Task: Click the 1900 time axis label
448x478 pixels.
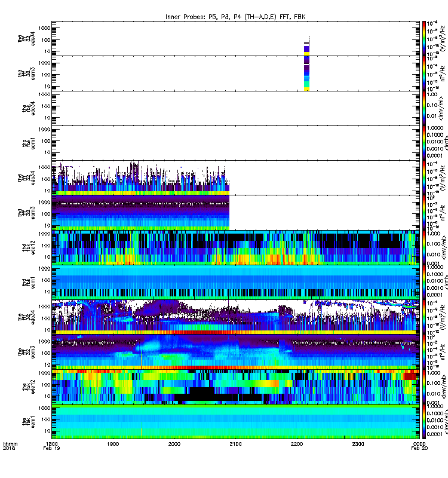Action: click(113, 444)
